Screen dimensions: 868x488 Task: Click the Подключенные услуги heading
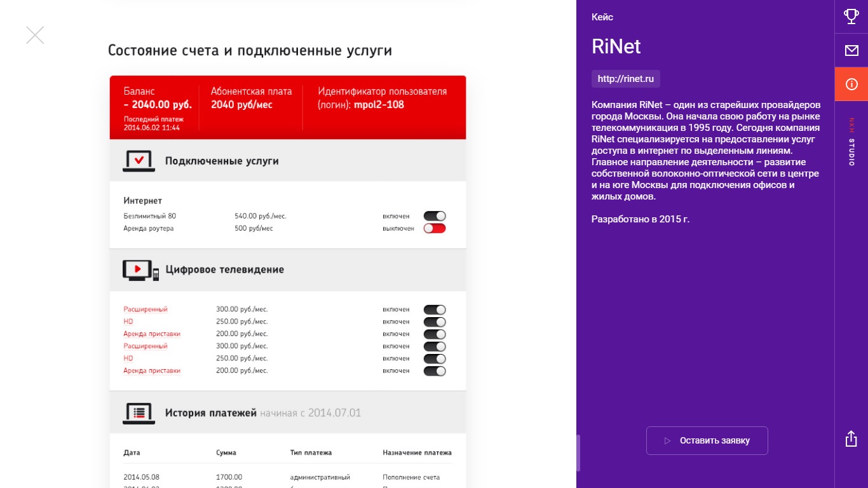pos(222,161)
